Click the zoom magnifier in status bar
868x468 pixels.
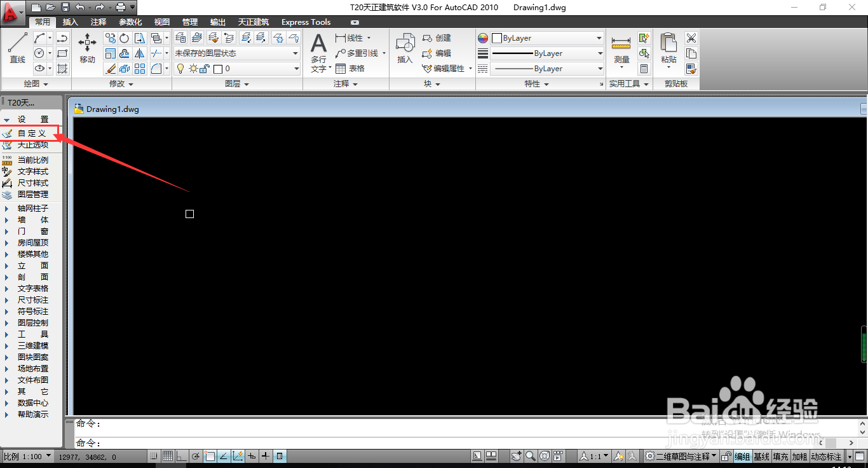pos(531,456)
